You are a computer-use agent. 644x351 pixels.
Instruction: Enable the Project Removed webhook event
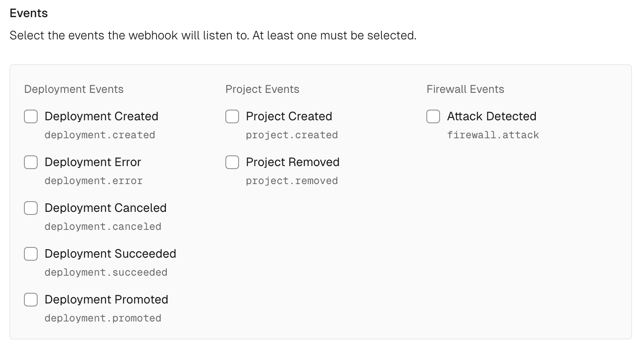[232, 162]
